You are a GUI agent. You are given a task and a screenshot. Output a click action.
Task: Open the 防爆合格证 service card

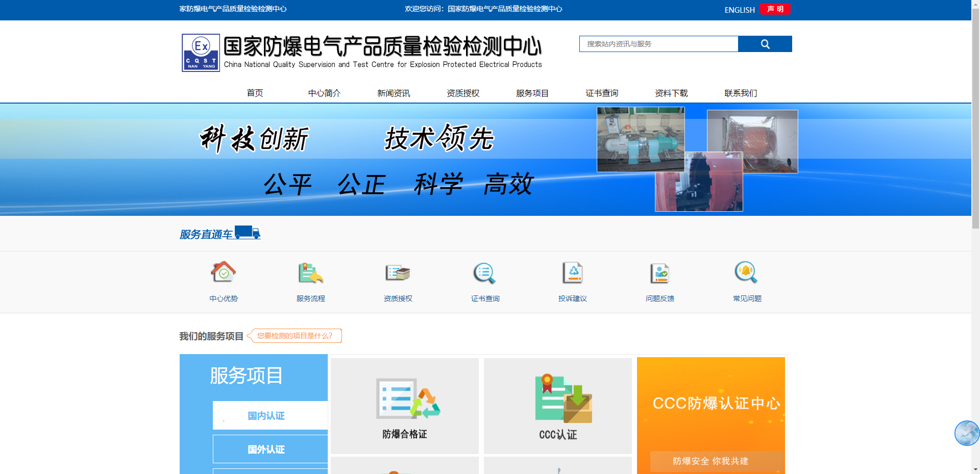[404, 406]
